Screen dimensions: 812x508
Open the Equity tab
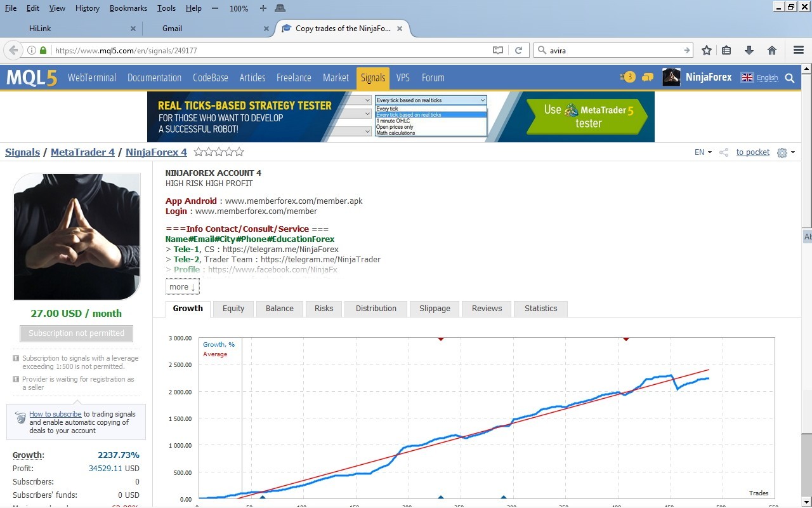pos(233,309)
